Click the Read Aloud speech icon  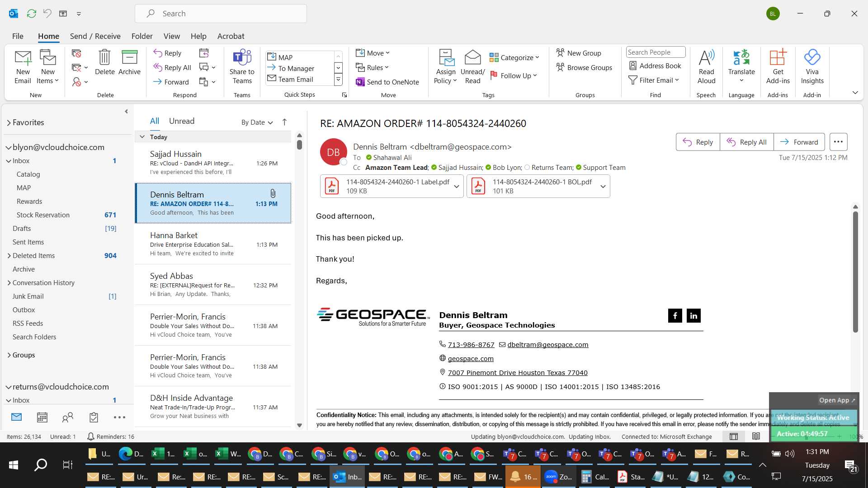click(706, 67)
